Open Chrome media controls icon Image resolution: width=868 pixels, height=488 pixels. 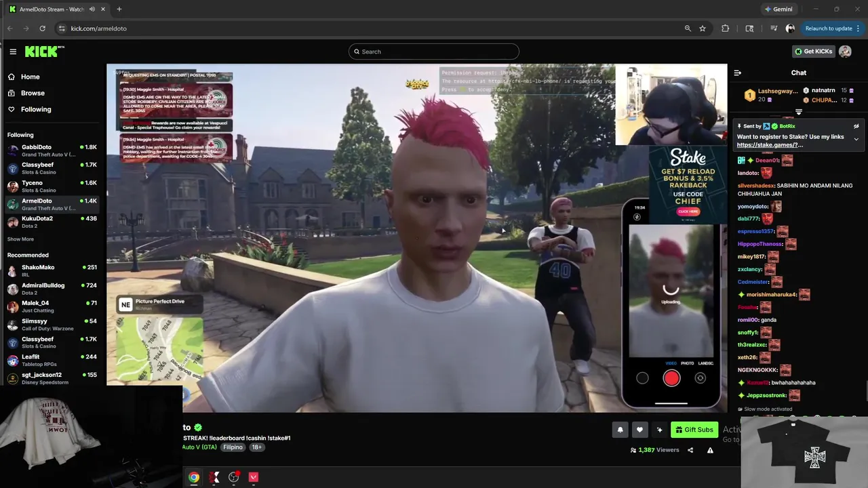[774, 28]
